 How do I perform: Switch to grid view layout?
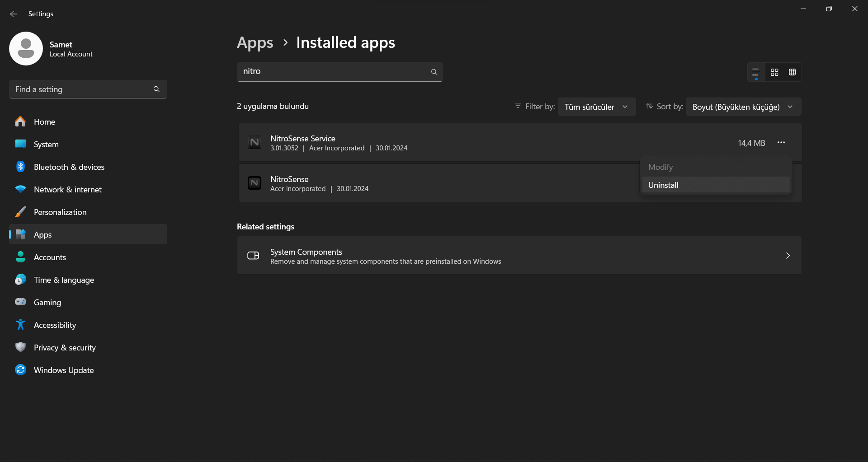point(774,72)
